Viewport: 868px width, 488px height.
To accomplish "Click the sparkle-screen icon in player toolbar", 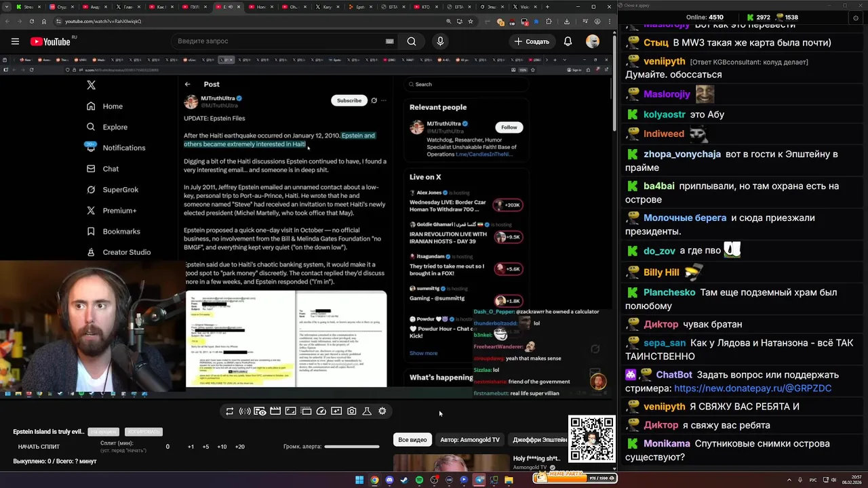I will tap(336, 411).
